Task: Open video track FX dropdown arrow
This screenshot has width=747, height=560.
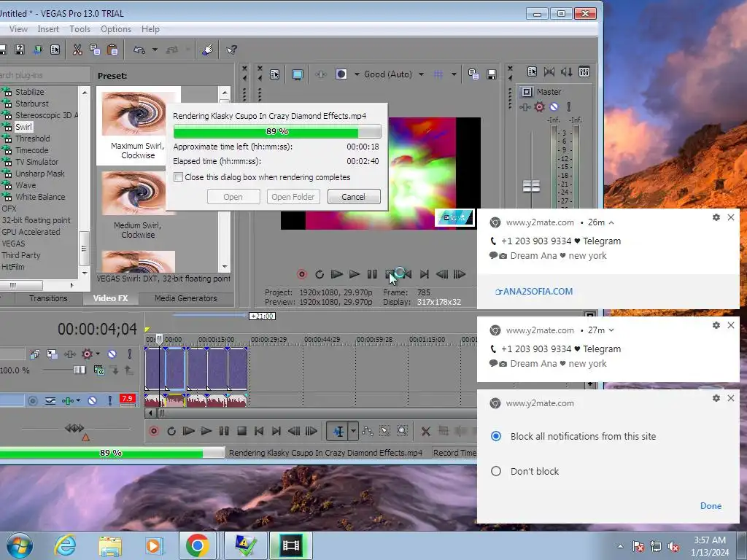Action: click(x=98, y=354)
